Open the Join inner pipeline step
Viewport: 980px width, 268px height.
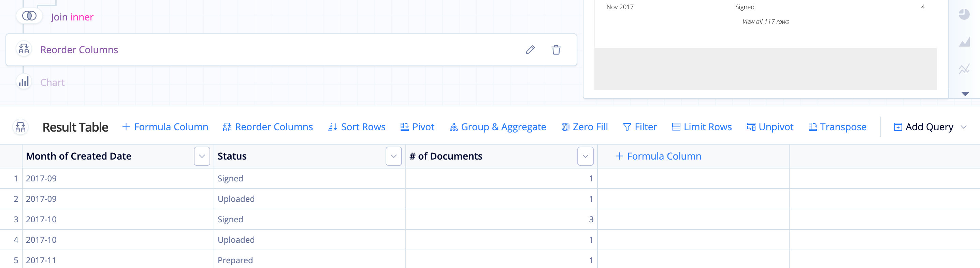[72, 17]
